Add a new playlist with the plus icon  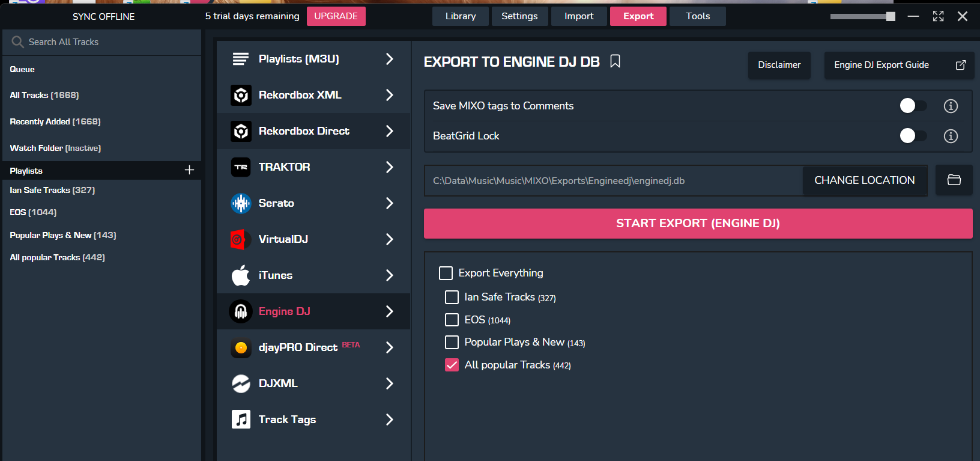pyautogui.click(x=189, y=170)
